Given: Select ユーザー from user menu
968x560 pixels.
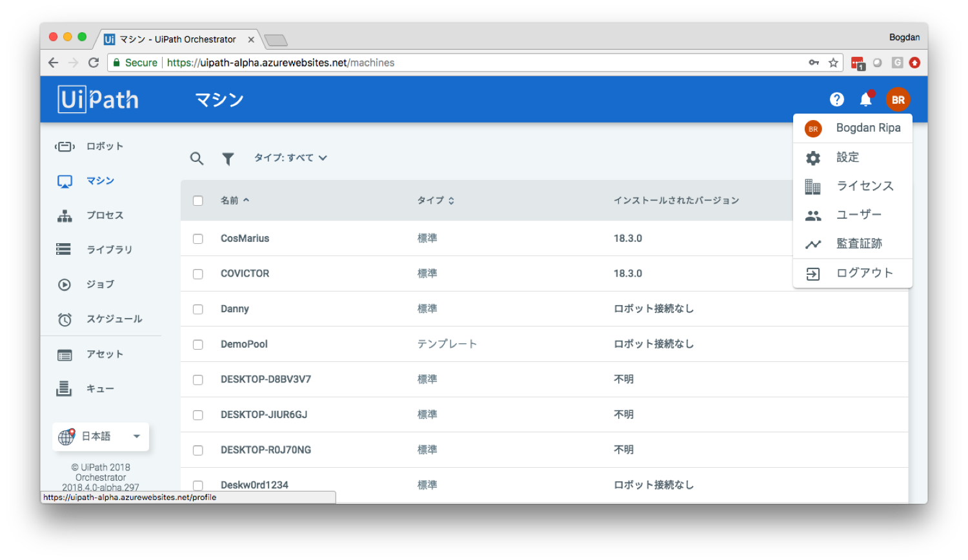Looking at the screenshot, I should point(859,215).
